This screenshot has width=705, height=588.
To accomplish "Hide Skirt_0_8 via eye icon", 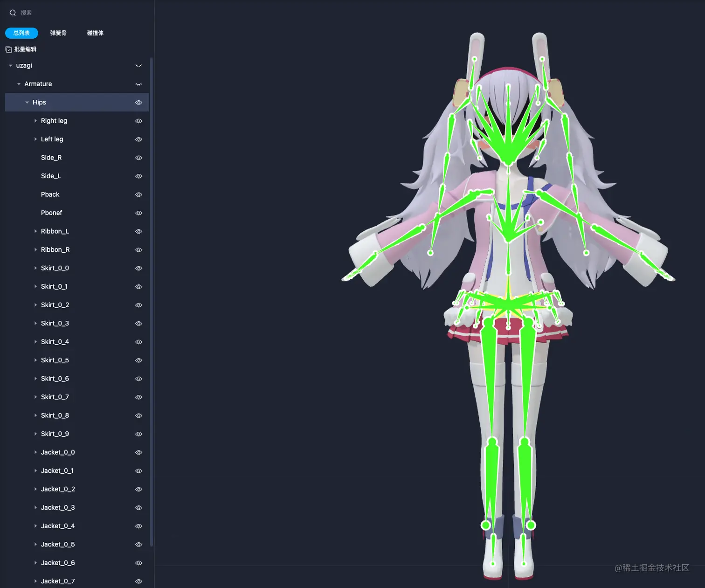I will point(138,415).
